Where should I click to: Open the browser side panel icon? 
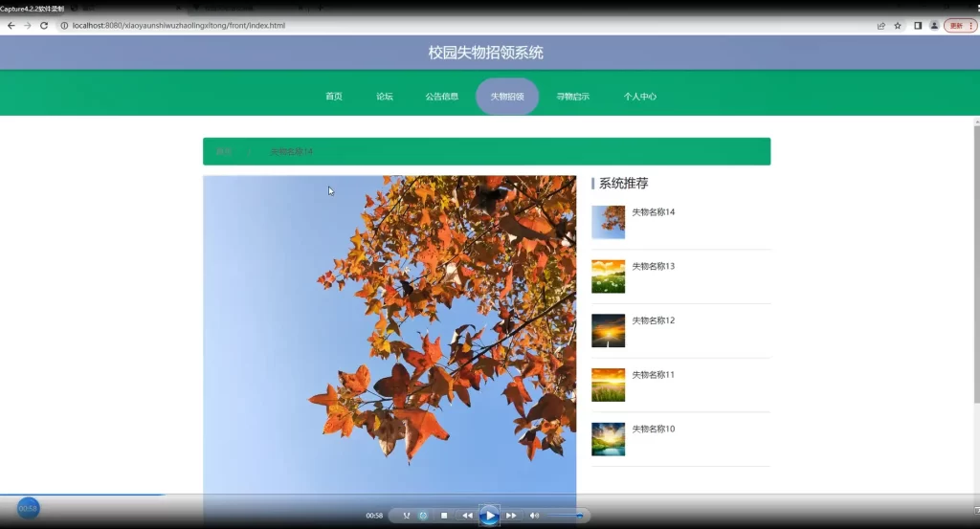[918, 26]
